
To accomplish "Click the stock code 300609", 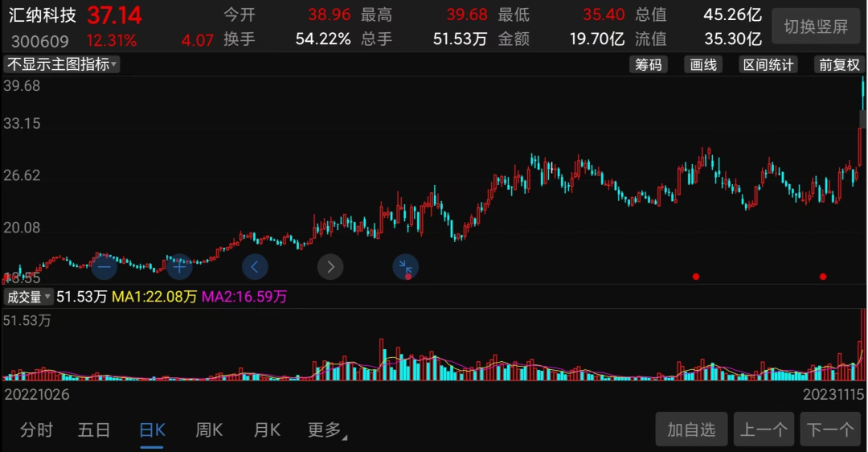I will (40, 41).
